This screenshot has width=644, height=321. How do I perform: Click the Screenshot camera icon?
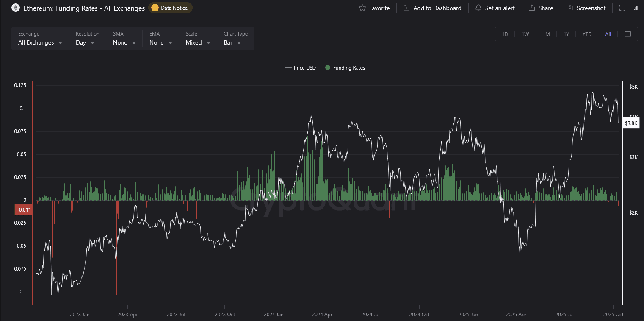click(x=570, y=8)
